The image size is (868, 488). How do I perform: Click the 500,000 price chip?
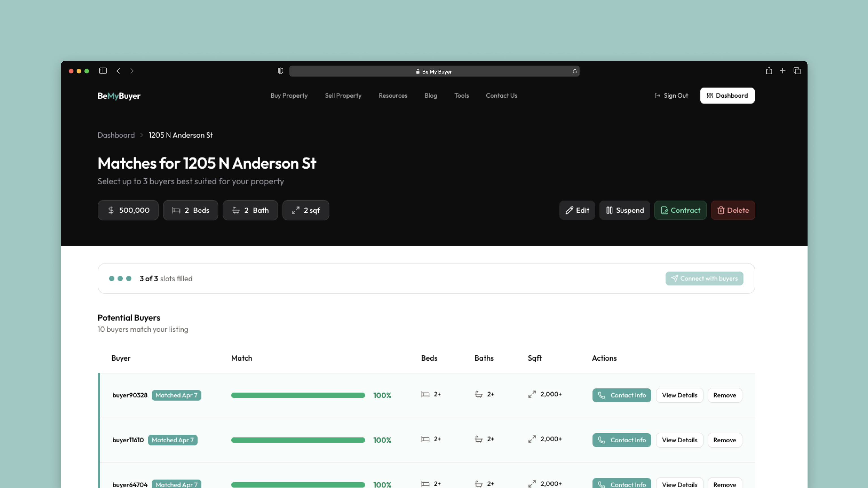(128, 210)
